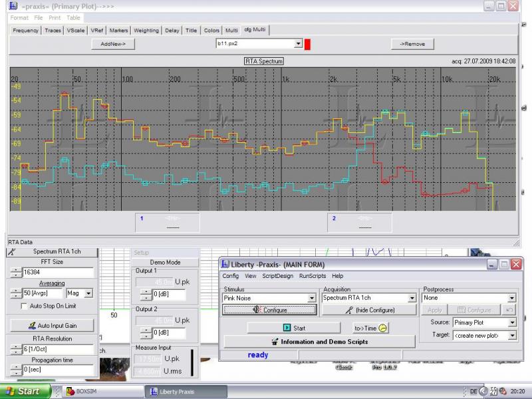Open the Stimulus Pink Noise dropdown
This screenshot has width=532, height=399.
(x=312, y=298)
